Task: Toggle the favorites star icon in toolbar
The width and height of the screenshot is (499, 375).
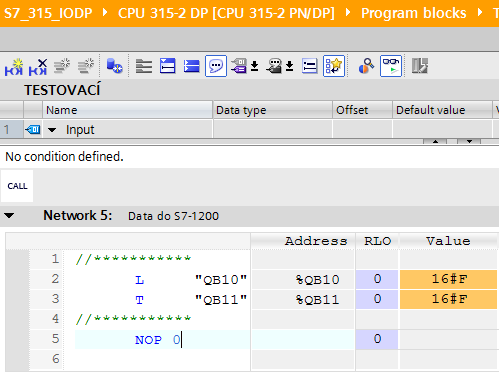Action: click(x=334, y=66)
